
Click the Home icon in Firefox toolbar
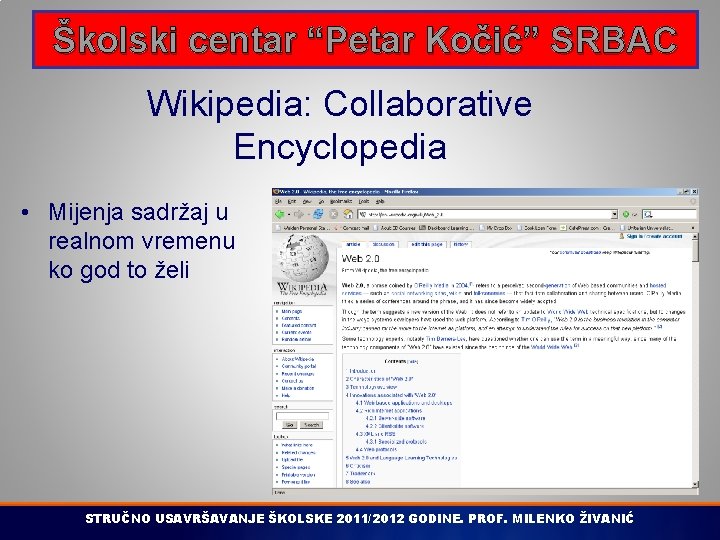[348, 214]
